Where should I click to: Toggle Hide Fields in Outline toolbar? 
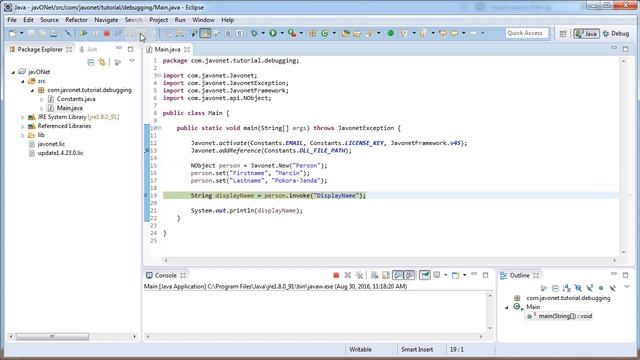[x=578, y=289]
